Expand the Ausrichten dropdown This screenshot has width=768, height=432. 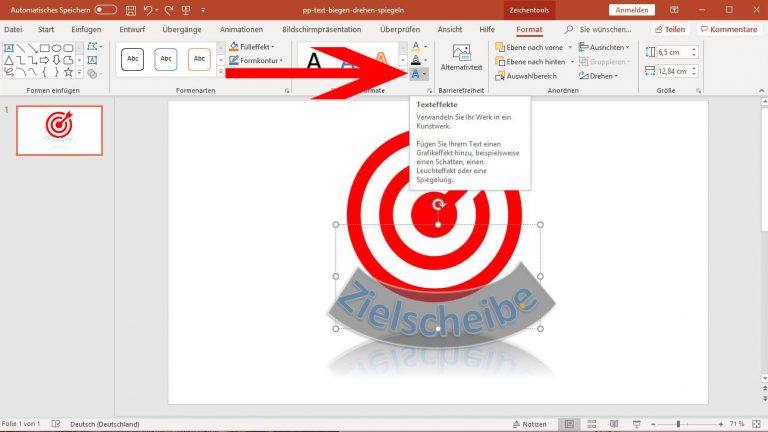click(x=609, y=47)
